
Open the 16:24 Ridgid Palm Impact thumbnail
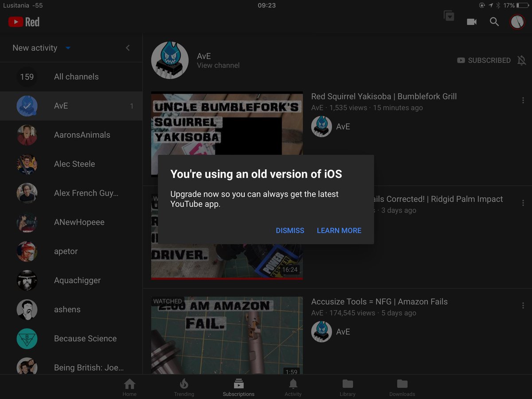click(227, 262)
